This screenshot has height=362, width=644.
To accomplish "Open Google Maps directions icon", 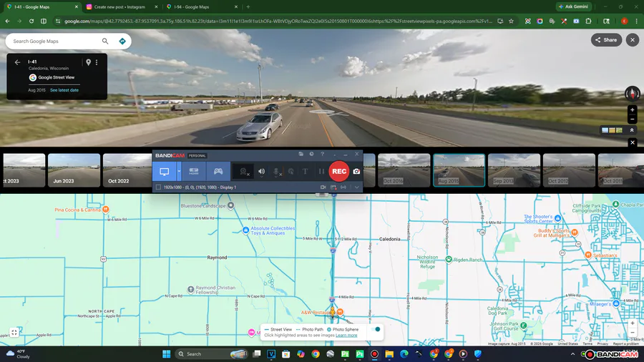I will (x=122, y=41).
